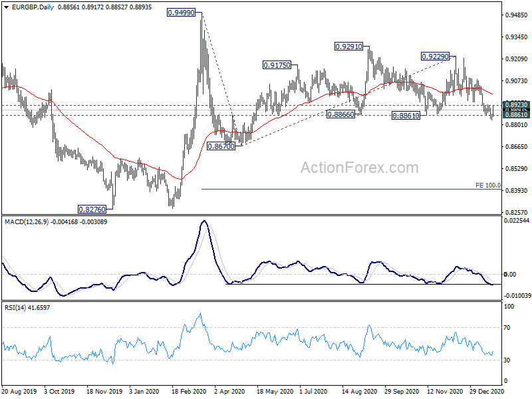Click the 0.82760 low price label
The height and width of the screenshot is (399, 532).
(92, 209)
